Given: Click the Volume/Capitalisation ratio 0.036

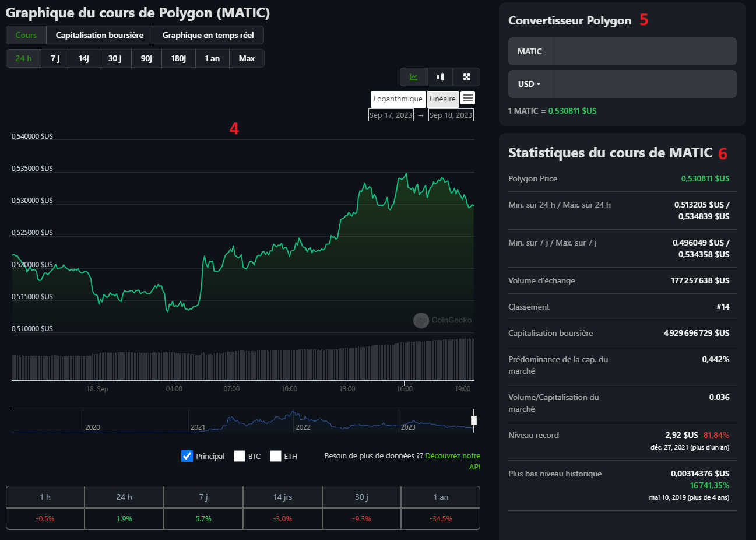Looking at the screenshot, I should (x=719, y=397).
